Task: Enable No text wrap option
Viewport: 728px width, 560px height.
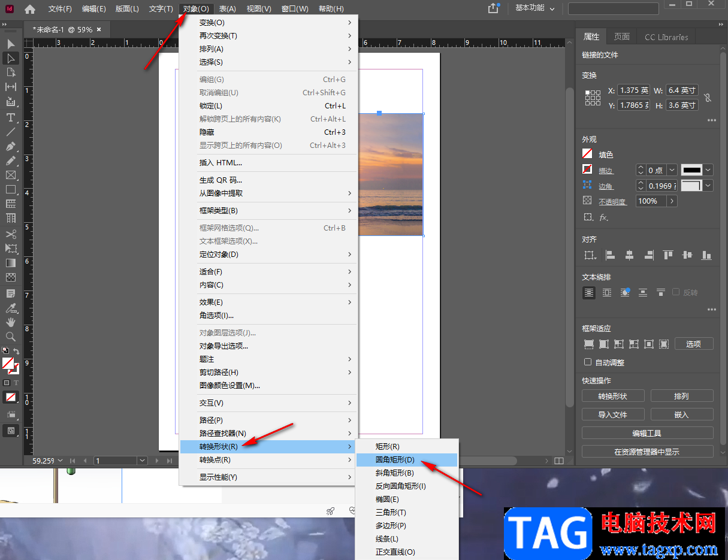Action: [589, 292]
